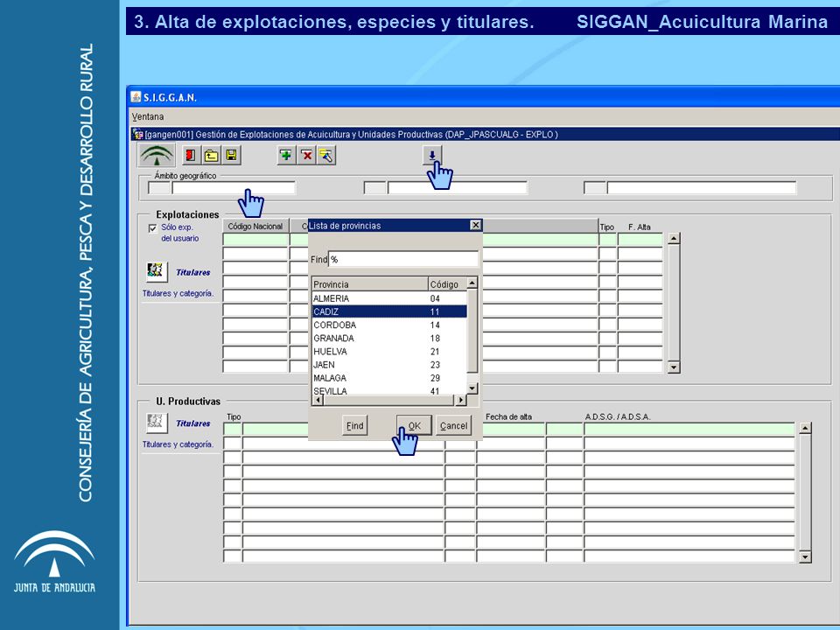This screenshot has height=630, width=840.
Task: Click the first wide Ámbito geográfico field
Action: click(x=234, y=187)
